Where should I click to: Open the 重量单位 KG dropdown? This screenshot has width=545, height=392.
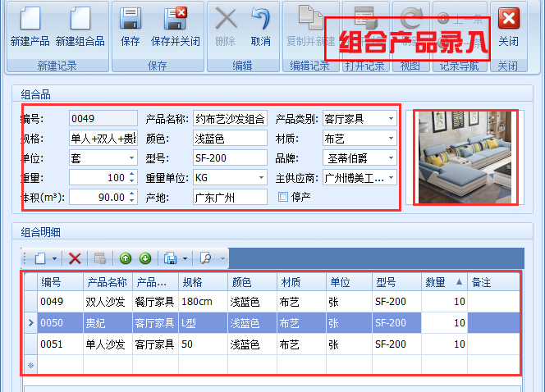pos(261,177)
